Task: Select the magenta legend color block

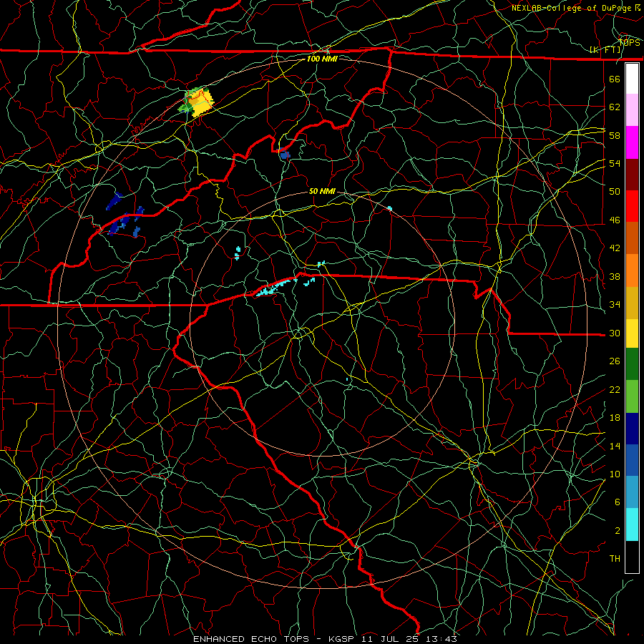Action: [632, 142]
